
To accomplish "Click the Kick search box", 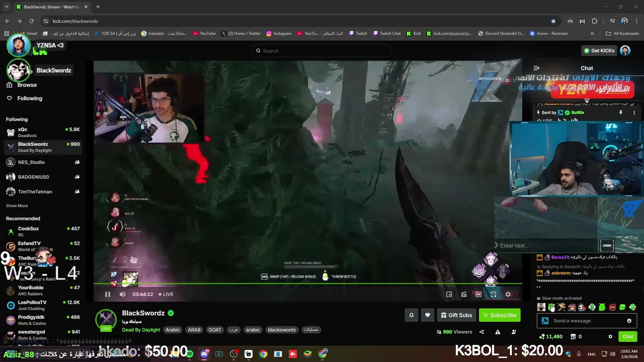I will point(322,51).
